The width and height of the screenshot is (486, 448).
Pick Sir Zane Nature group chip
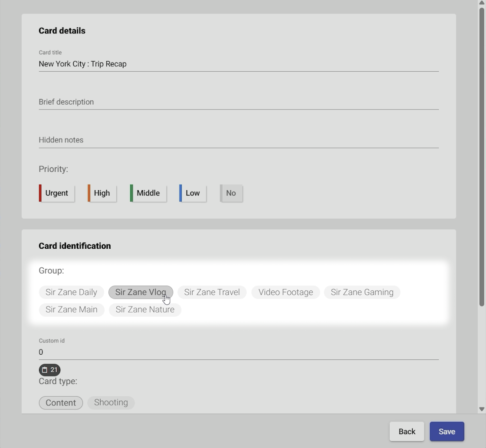click(145, 310)
